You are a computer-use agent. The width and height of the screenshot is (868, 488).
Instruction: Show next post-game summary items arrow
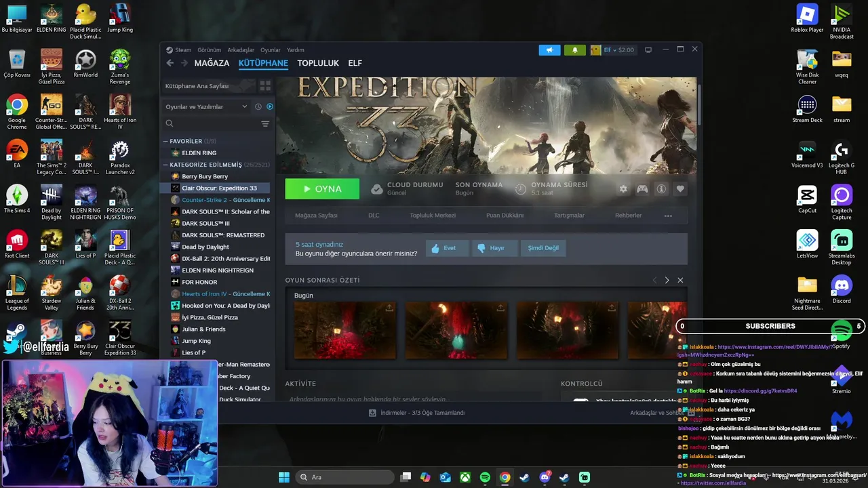(x=667, y=280)
